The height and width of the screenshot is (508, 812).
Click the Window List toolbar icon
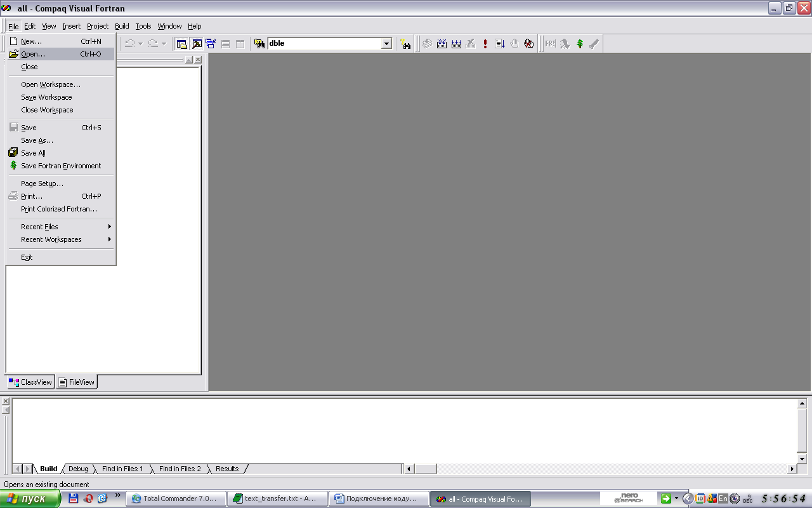click(211, 44)
